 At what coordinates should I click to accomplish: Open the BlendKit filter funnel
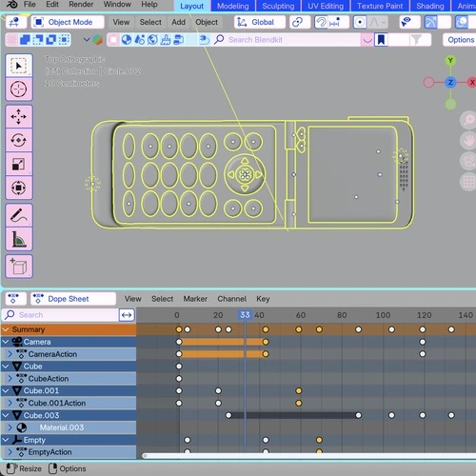416,40
